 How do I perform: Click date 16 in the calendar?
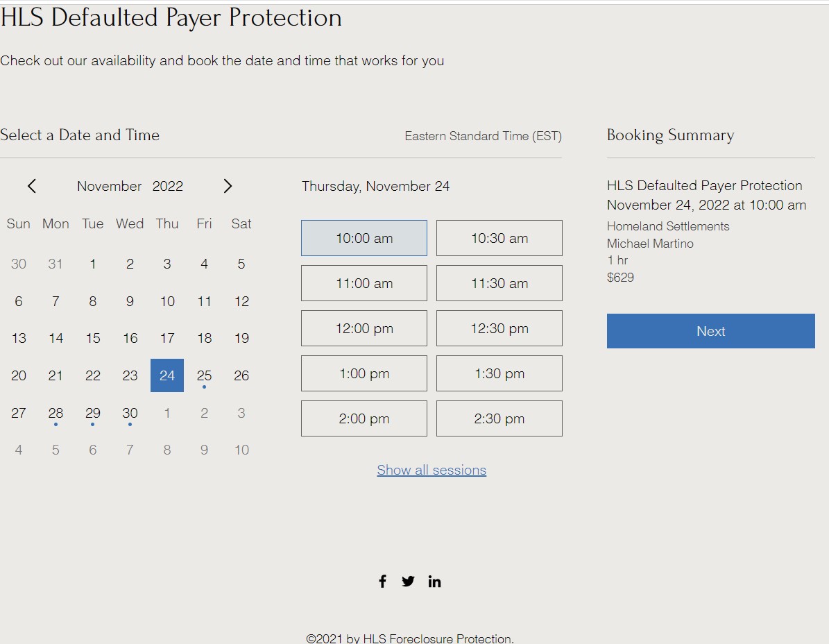(x=130, y=338)
